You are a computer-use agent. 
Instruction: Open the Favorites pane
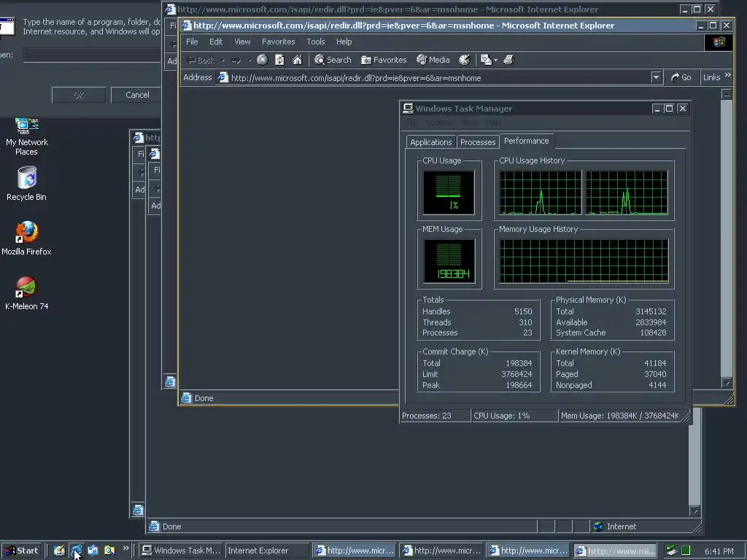[384, 60]
